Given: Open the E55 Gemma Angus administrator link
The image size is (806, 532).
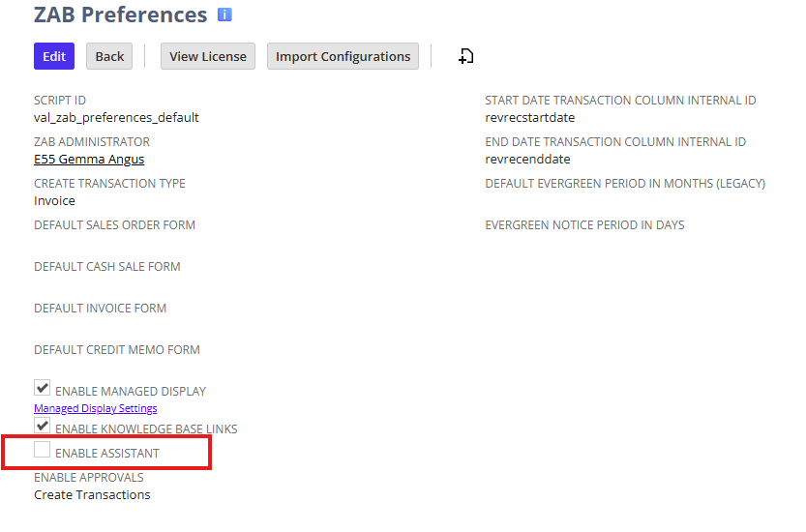Looking at the screenshot, I should (89, 160).
